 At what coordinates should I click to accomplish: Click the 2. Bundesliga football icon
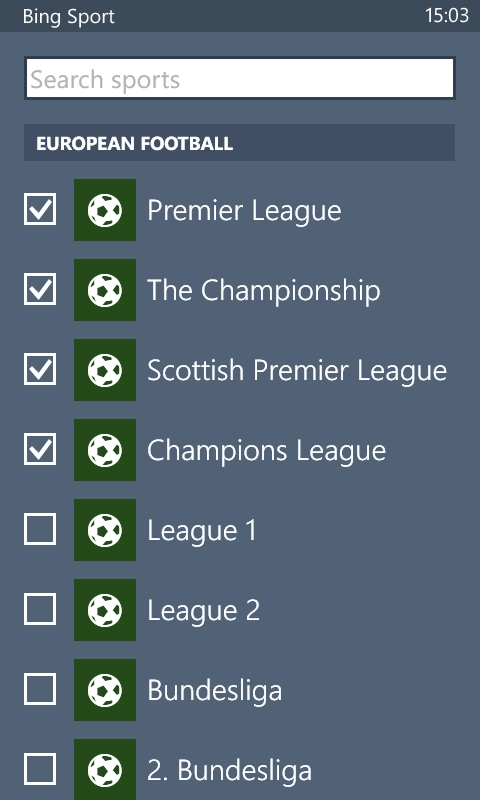105,769
